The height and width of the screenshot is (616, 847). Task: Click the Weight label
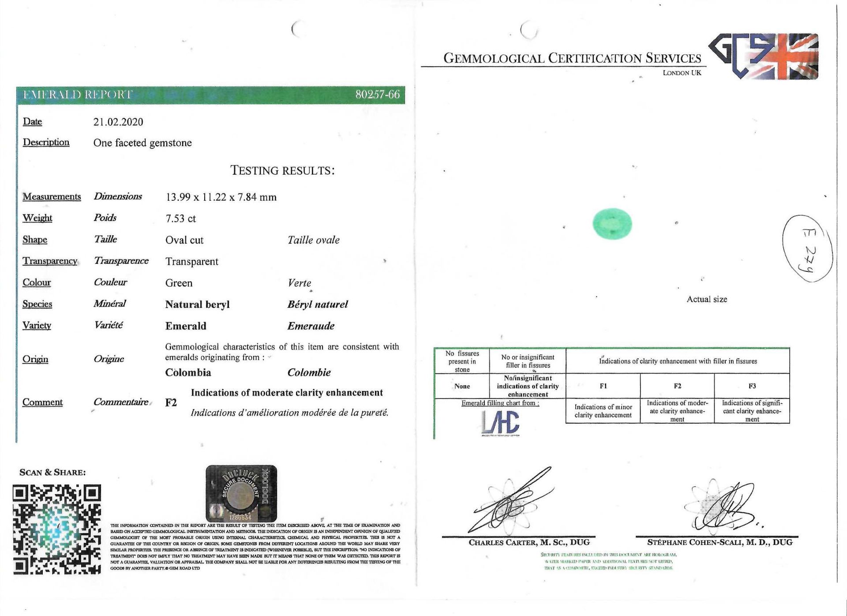[x=37, y=218]
